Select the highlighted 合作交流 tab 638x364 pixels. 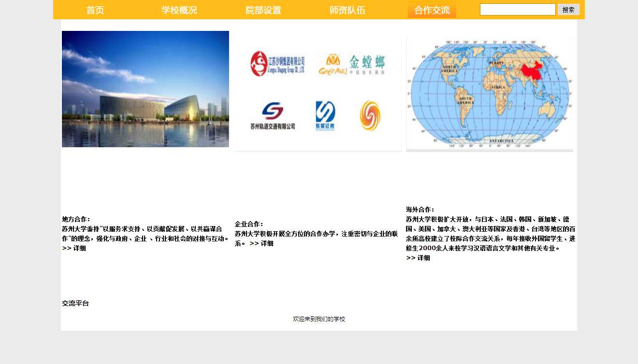pyautogui.click(x=432, y=10)
